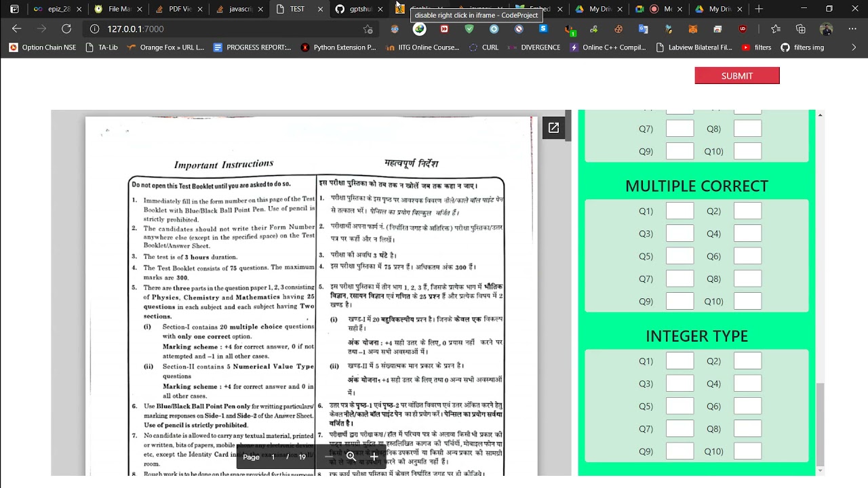Switch to the PDF Vie tab

[x=178, y=9]
